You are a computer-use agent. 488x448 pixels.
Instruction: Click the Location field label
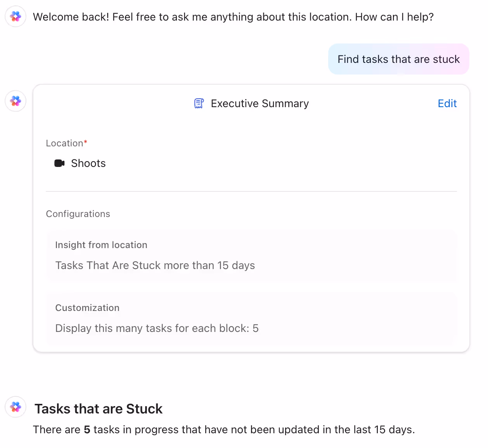(64, 143)
